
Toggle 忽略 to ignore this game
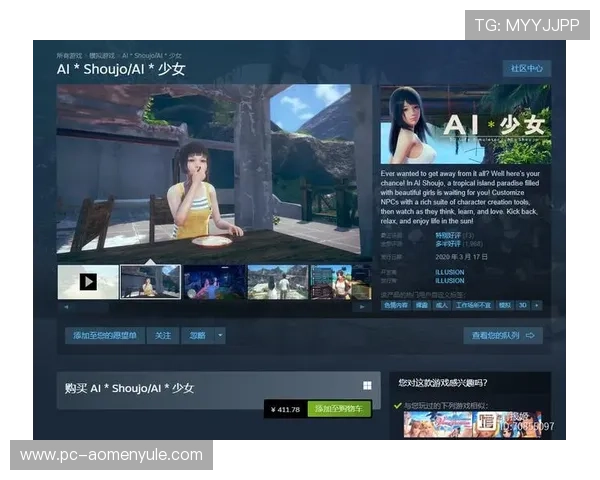click(x=197, y=335)
